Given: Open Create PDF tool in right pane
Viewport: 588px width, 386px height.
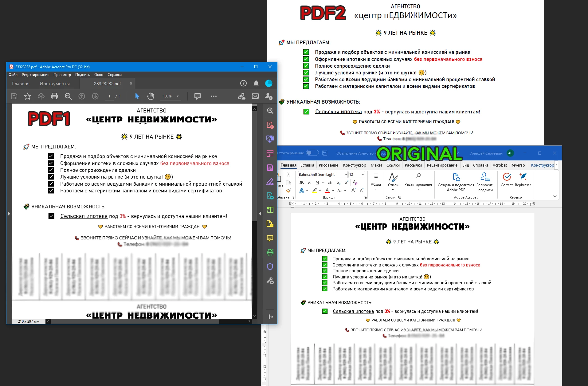Looking at the screenshot, I should (270, 125).
